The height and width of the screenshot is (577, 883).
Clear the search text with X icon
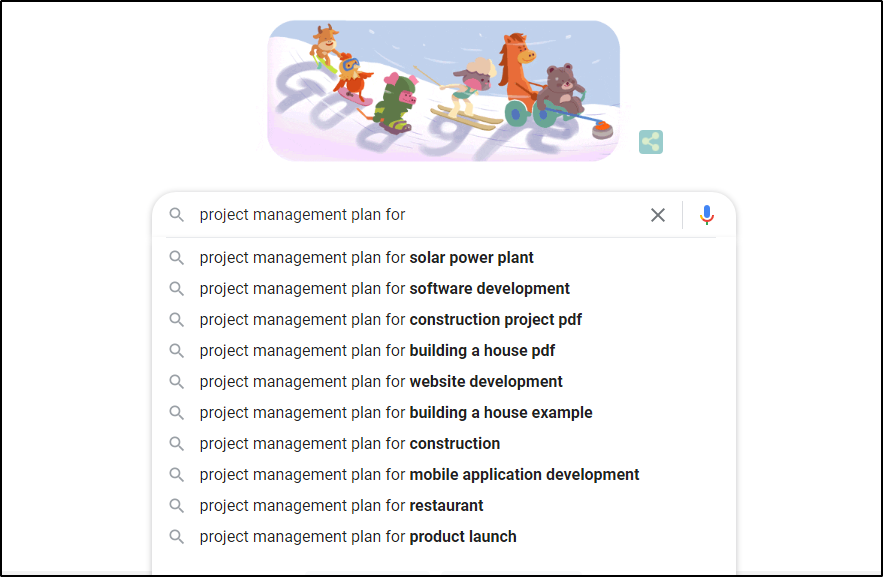pyautogui.click(x=658, y=215)
